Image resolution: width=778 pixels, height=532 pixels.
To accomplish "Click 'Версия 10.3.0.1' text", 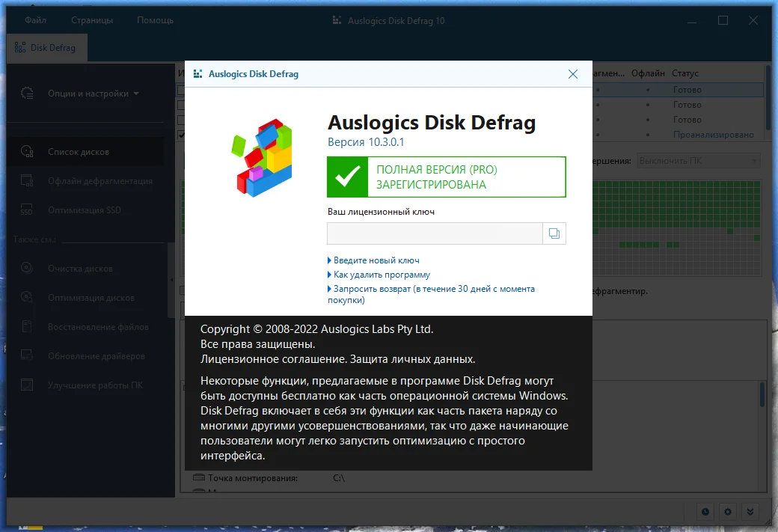I will coord(366,142).
